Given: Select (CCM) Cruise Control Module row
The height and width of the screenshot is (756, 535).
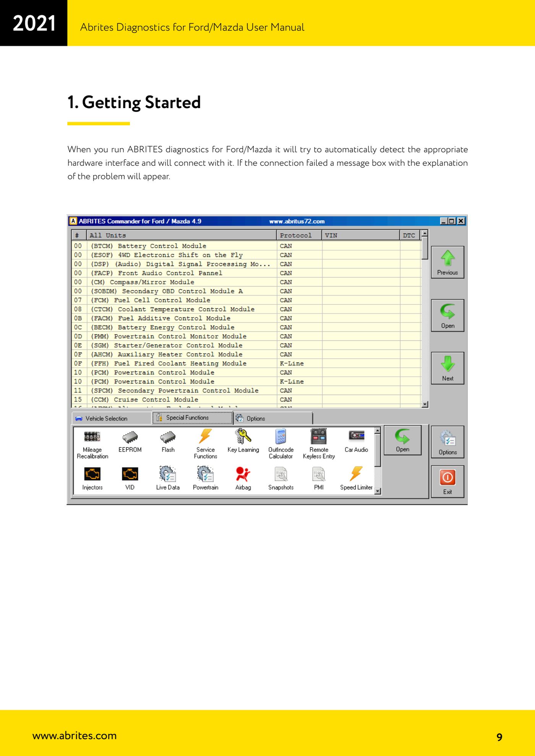Looking at the screenshot, I should coord(246,400).
